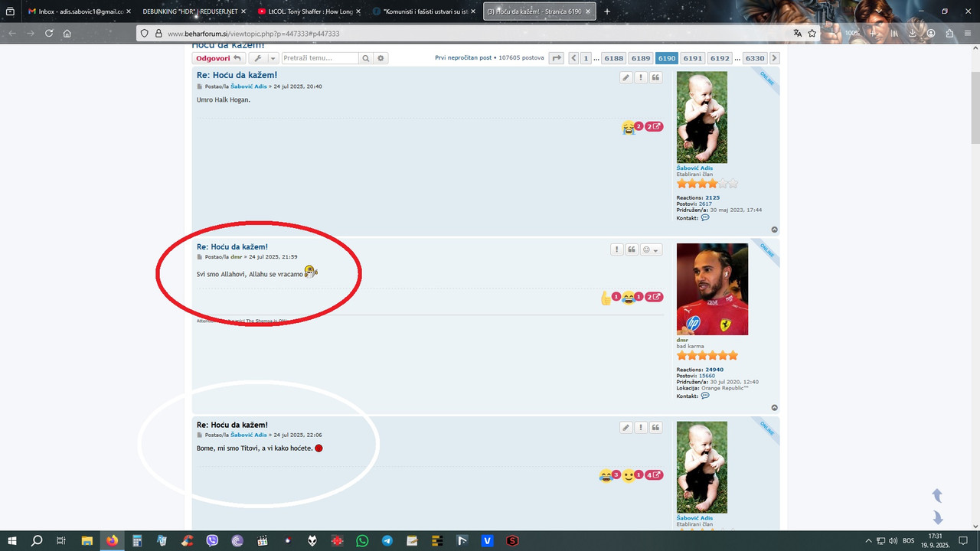Screen dimensions: 980x551
Task: Open dmr's Ferrari avatar image
Action: point(712,289)
